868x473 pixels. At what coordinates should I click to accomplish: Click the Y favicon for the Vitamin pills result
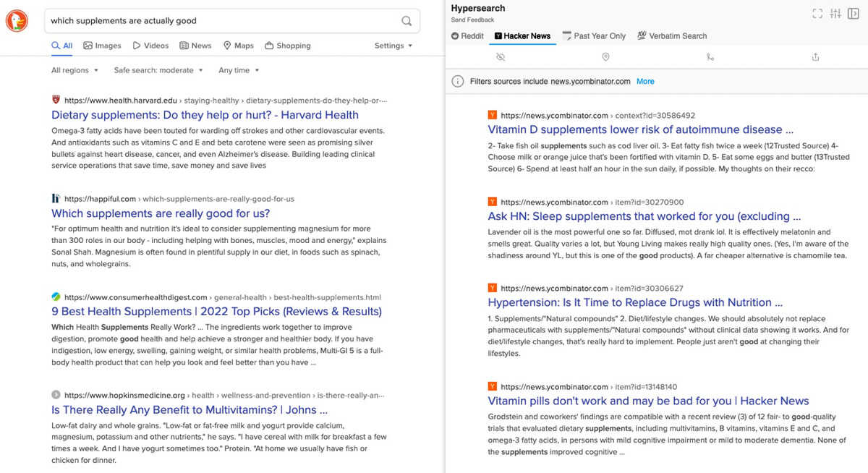coord(493,386)
